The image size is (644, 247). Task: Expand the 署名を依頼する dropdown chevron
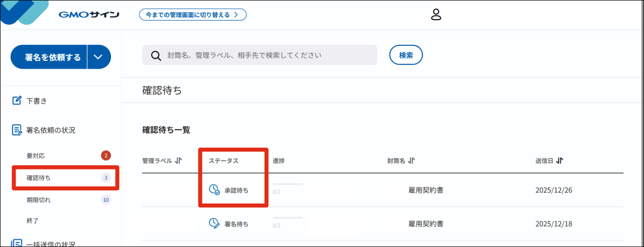click(98, 57)
